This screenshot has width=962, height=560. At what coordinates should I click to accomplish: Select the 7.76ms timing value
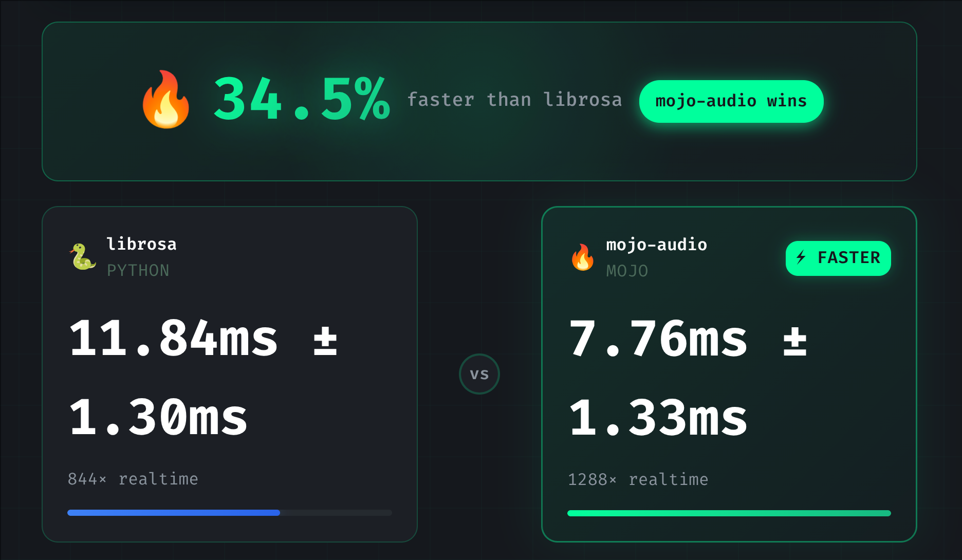658,339
